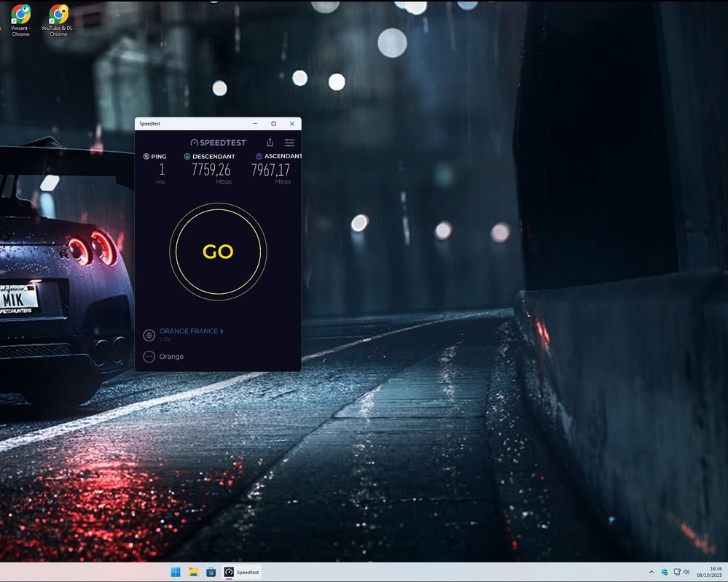Viewport: 728px width, 582px height.
Task: Expand hidden icons in the system tray
Action: [651, 573]
